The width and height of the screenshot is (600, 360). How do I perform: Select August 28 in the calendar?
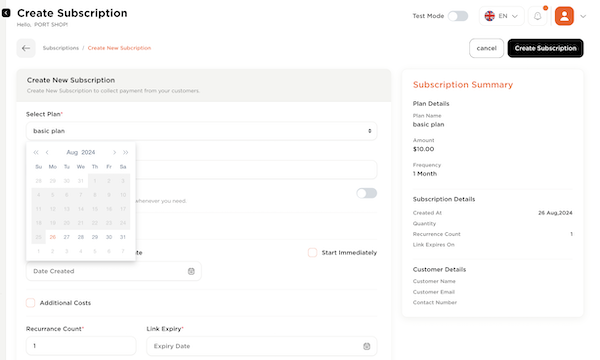81,237
